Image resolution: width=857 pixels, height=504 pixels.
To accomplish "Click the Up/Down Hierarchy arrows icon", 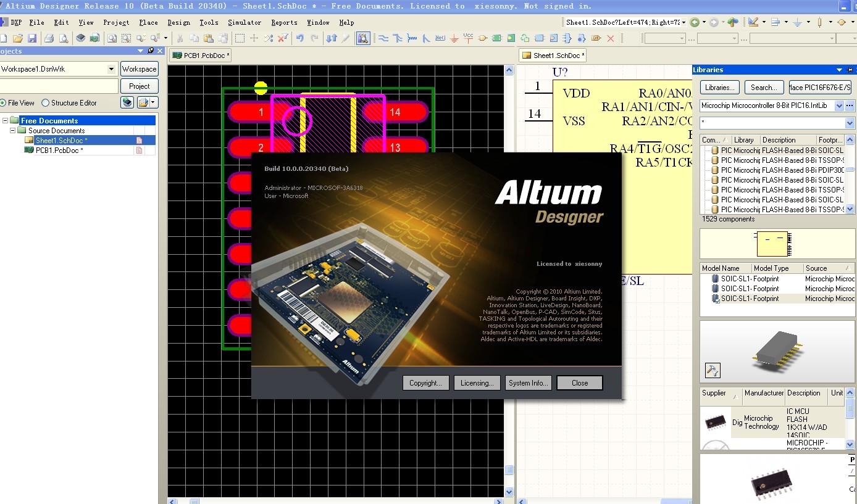I will (x=332, y=38).
